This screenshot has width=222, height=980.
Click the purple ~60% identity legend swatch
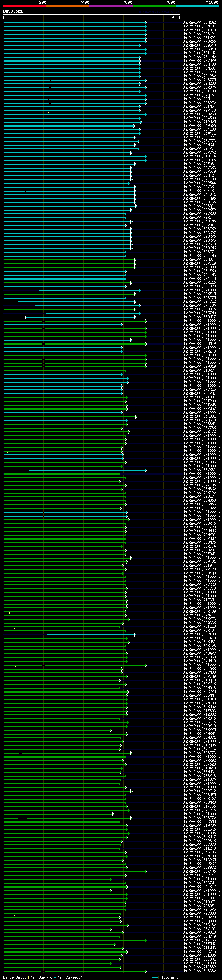tap(111, 6)
